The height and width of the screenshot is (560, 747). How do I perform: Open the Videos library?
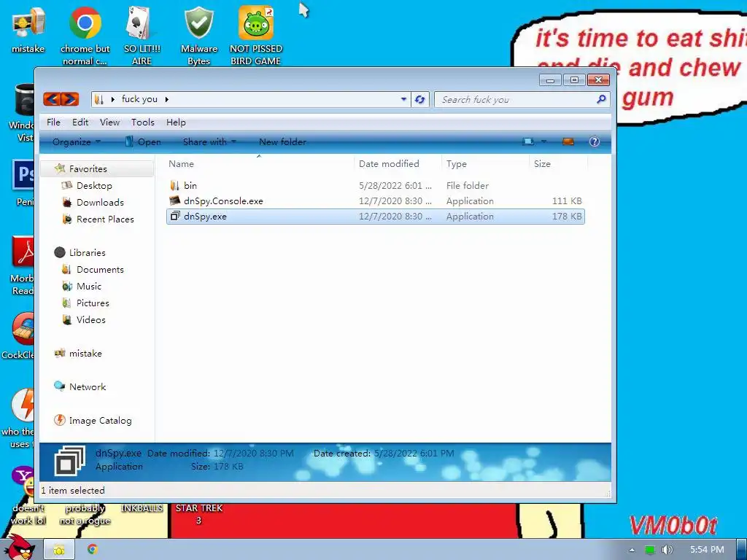point(90,320)
